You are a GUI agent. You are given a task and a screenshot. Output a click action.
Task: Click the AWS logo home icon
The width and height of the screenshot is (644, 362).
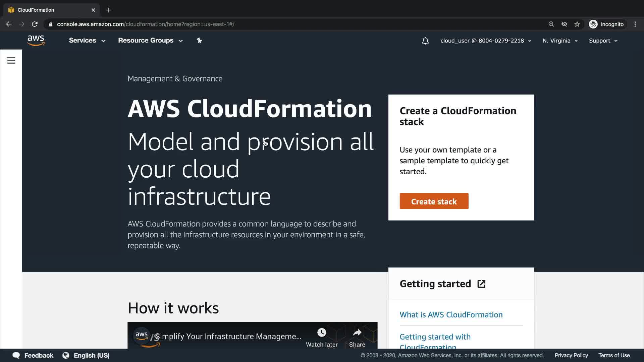click(x=36, y=41)
